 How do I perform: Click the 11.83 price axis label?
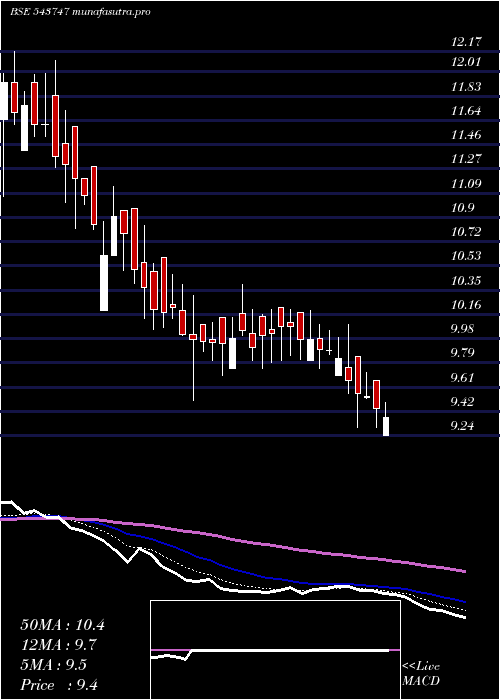point(466,87)
